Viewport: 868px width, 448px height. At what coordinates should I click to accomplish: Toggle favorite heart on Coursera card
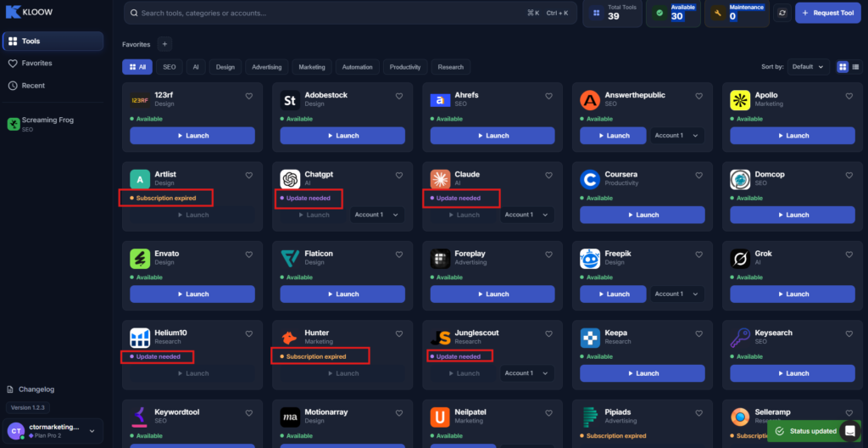[699, 175]
